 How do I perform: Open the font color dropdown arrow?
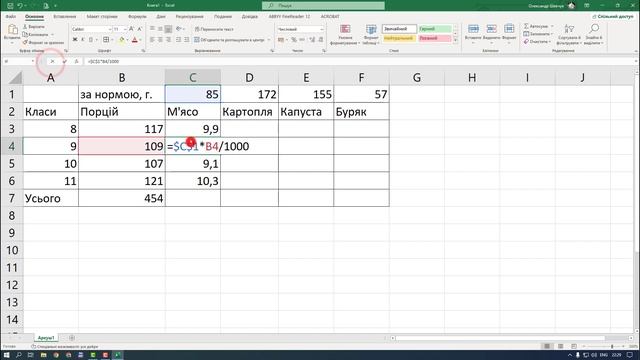point(140,40)
